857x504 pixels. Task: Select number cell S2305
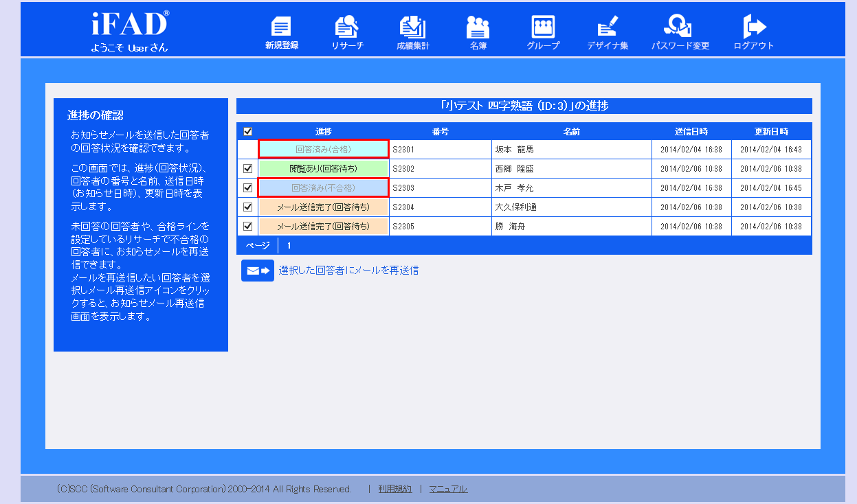pos(441,226)
